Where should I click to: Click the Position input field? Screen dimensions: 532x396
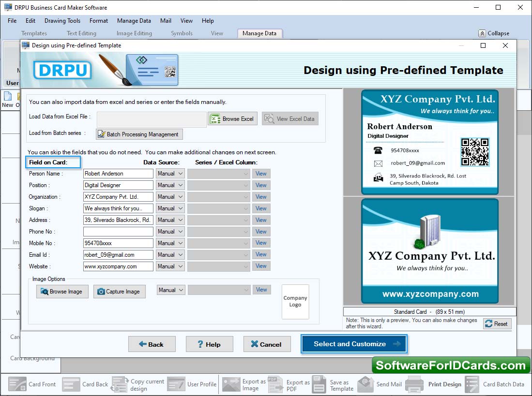pos(118,185)
